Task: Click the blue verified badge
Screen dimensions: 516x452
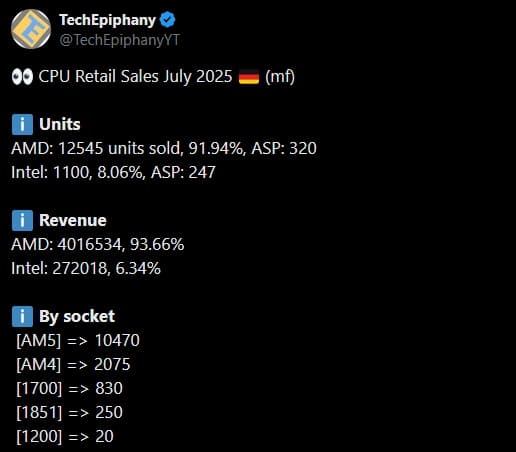Action: click(x=167, y=20)
